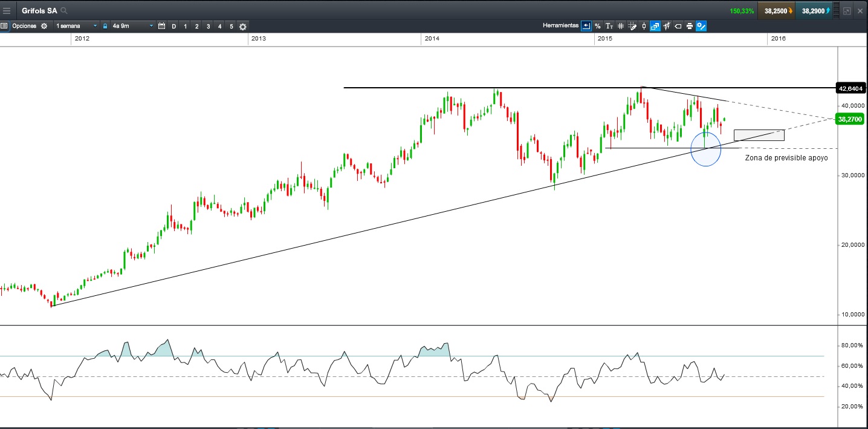Open the Opciones settings menu
Viewport: 868px width, 429px height.
(x=24, y=26)
